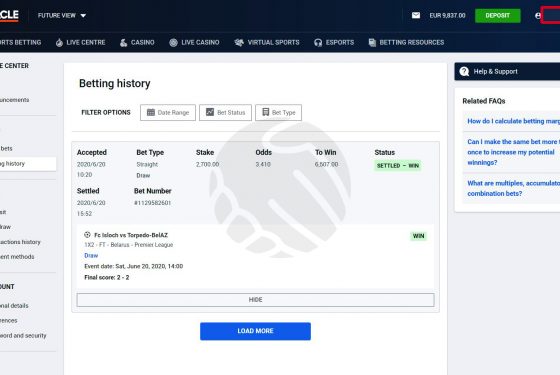
Task: Open the Bet Status filter
Action: click(225, 112)
